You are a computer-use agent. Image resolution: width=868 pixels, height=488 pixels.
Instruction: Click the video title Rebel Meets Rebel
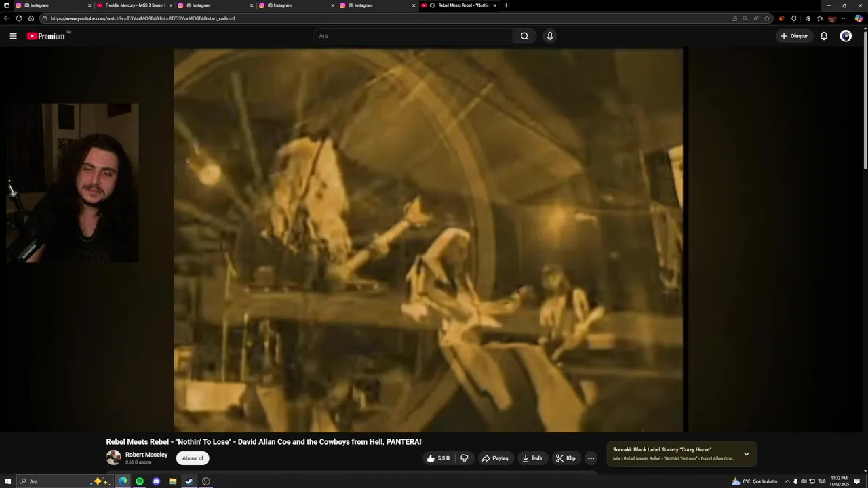click(x=264, y=442)
